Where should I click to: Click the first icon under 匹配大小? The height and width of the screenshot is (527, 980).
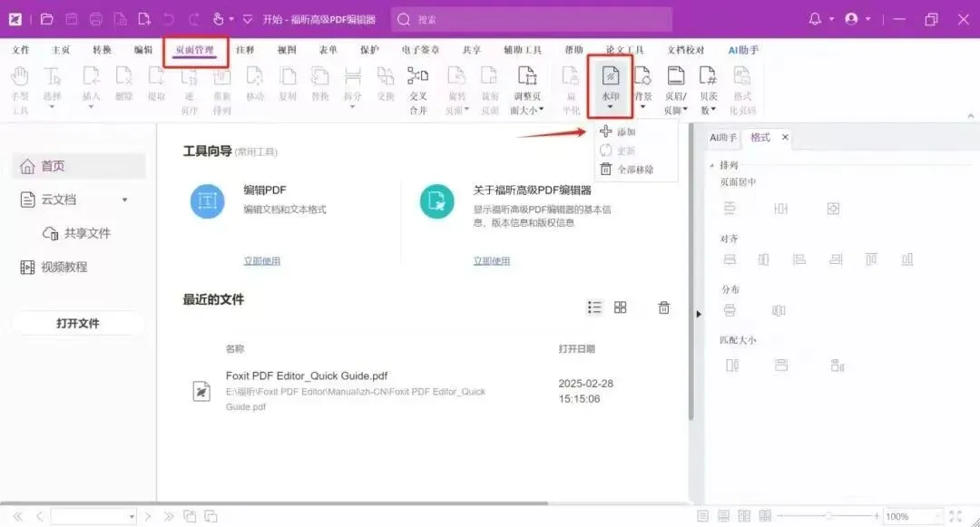pos(732,366)
